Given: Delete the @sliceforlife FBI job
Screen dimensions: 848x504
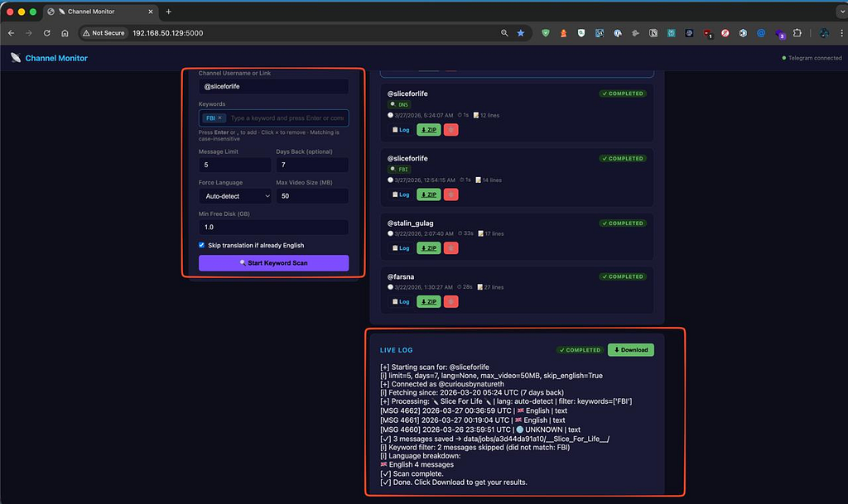Looking at the screenshot, I should click(x=451, y=194).
